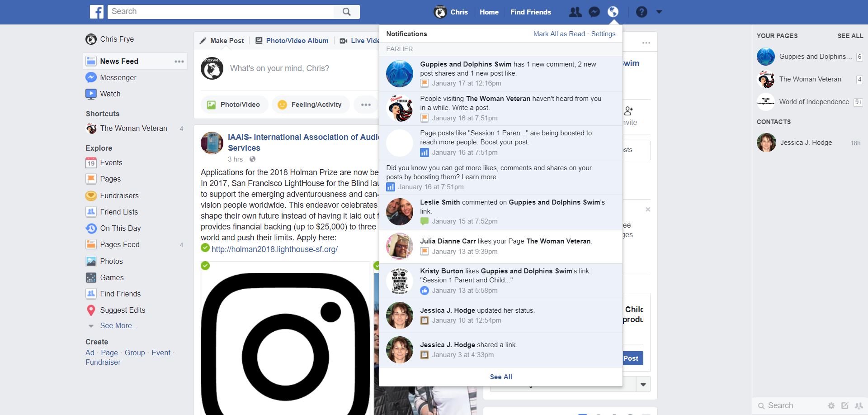Click the Suggest Edits pin icon
Viewport: 868px width, 415px height.
(x=91, y=310)
